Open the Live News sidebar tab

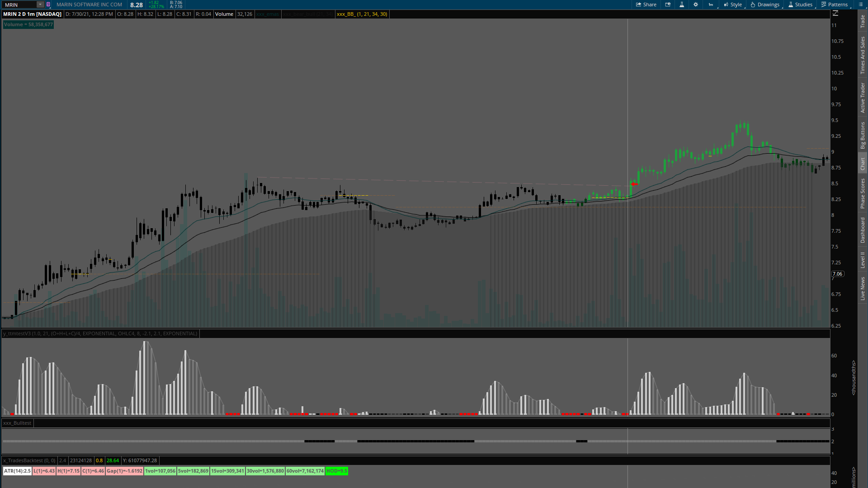point(863,289)
